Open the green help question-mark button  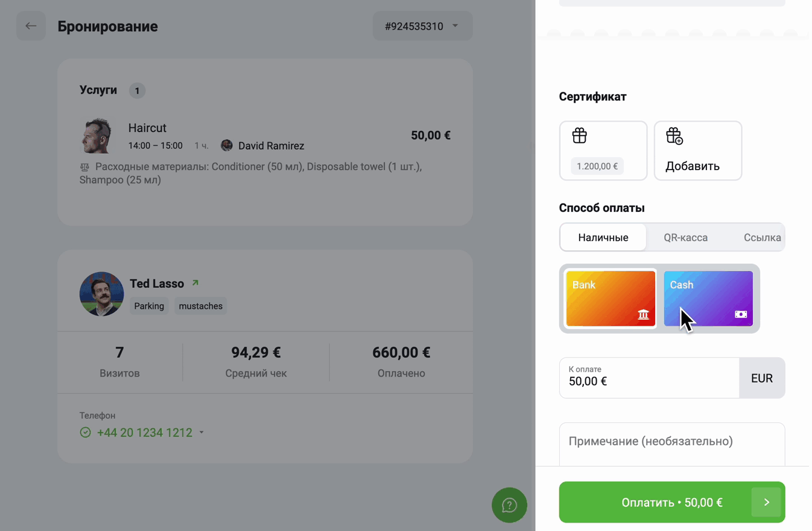(x=509, y=505)
